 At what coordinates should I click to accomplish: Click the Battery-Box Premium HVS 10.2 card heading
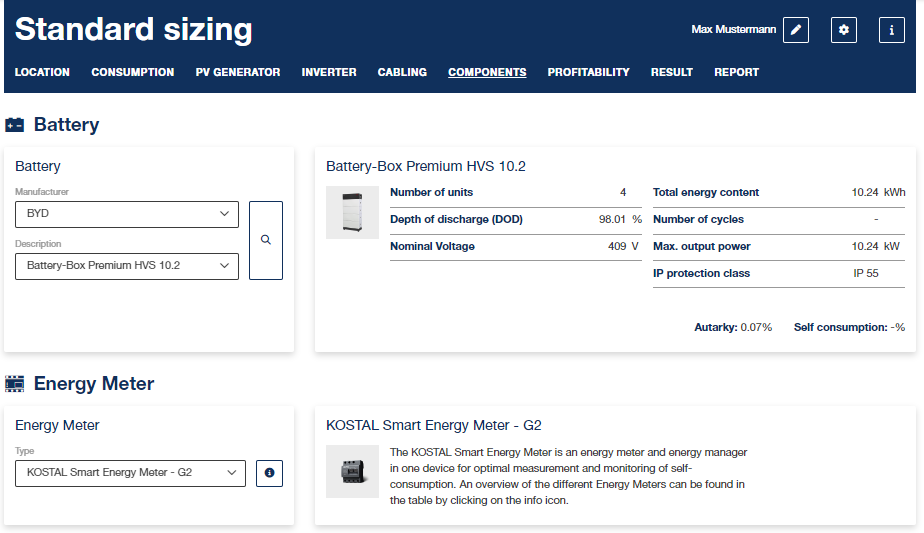point(425,166)
